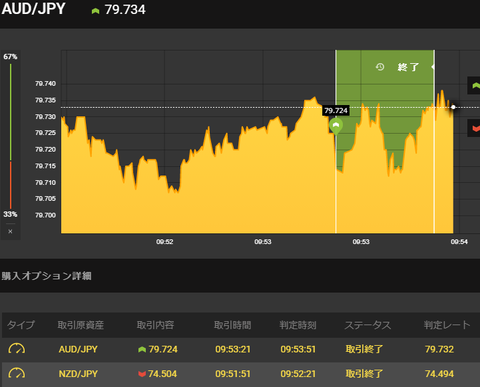
Task: Click the current rate 79.734 in header
Action: pos(125,10)
